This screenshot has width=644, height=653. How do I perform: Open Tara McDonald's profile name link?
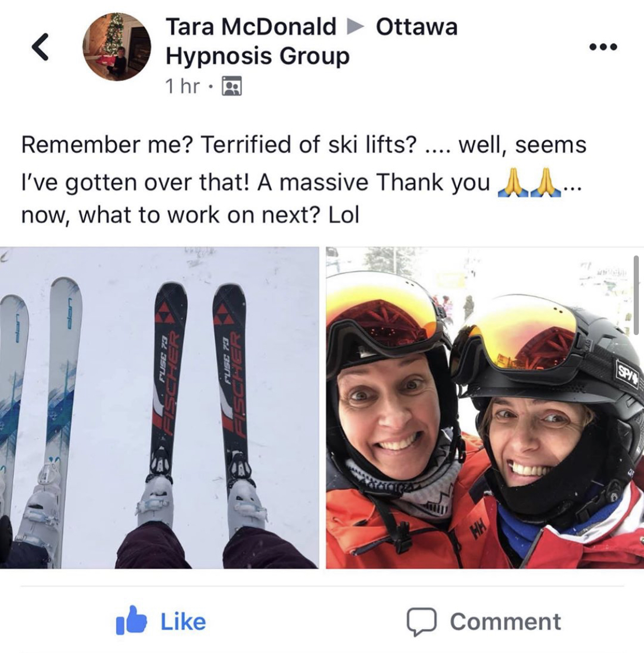click(251, 27)
